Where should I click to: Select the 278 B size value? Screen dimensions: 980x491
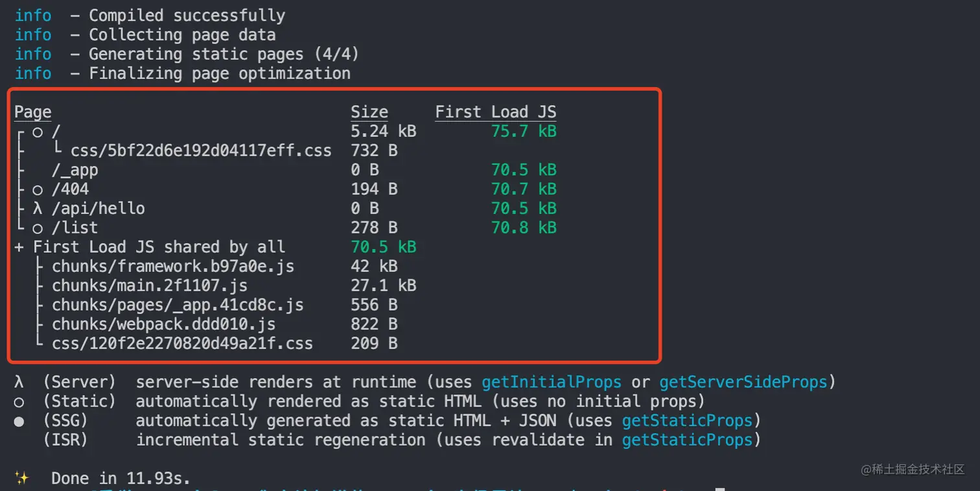click(x=374, y=228)
